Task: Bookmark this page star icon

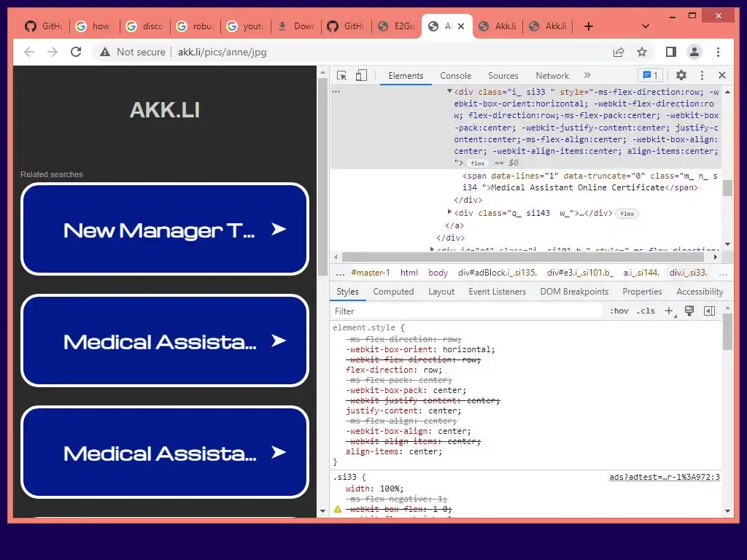Action: (642, 52)
